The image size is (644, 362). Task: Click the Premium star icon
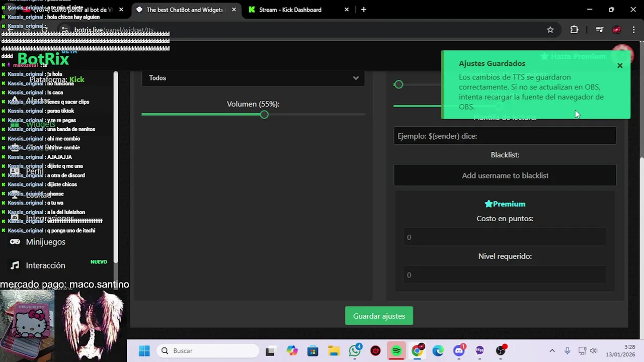(x=488, y=204)
